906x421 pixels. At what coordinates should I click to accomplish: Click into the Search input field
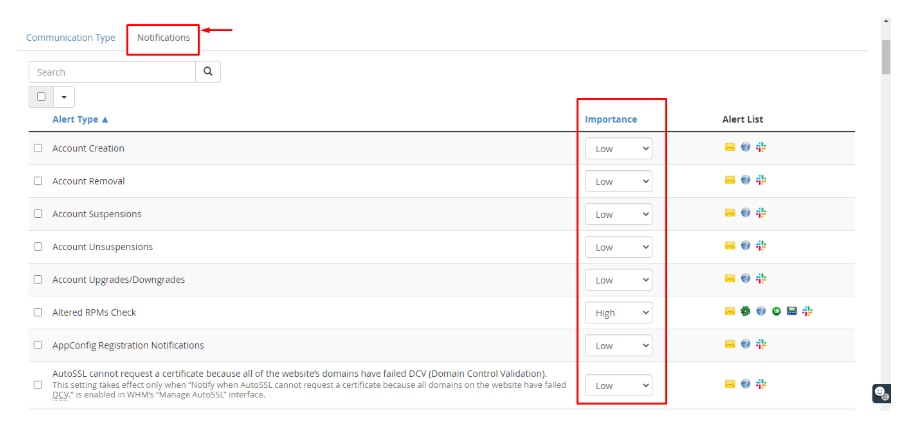point(112,72)
